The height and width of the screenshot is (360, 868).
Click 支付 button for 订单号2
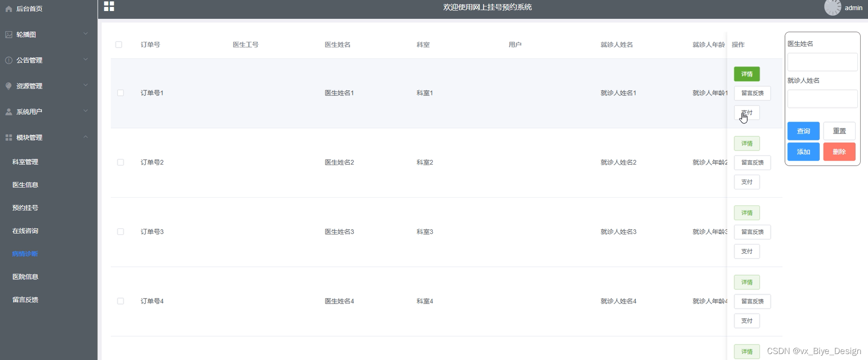point(747,182)
